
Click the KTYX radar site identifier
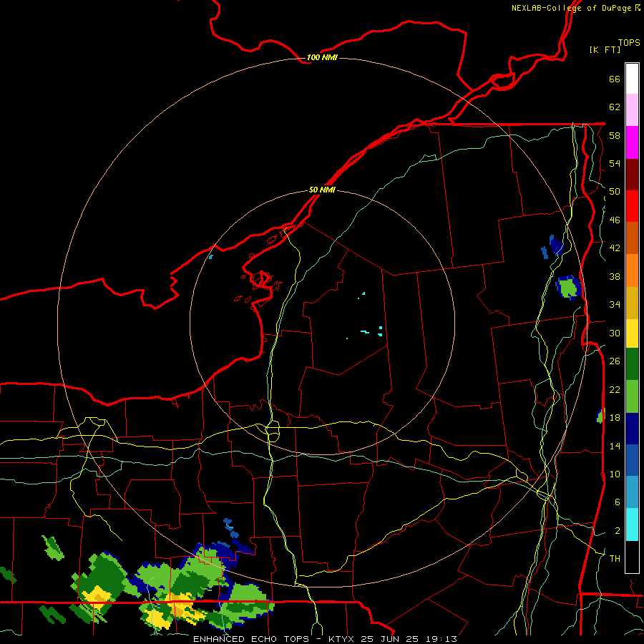[341, 639]
